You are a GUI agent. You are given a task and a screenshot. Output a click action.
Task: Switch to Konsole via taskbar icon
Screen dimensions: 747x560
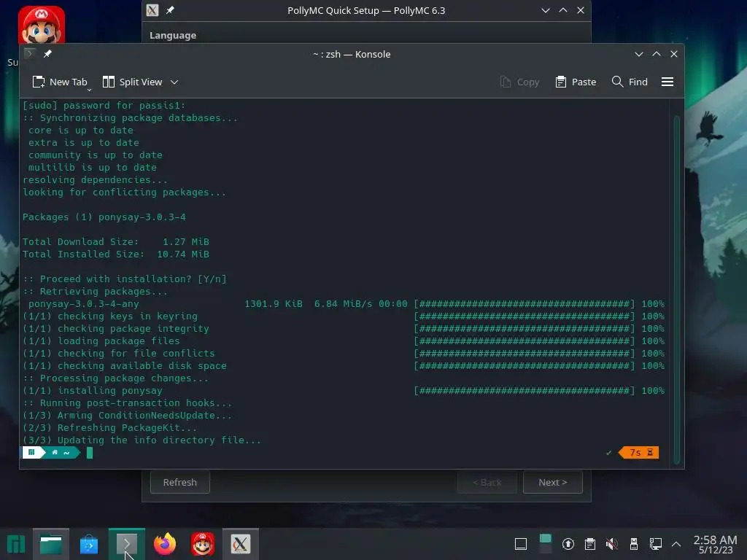[x=127, y=544]
